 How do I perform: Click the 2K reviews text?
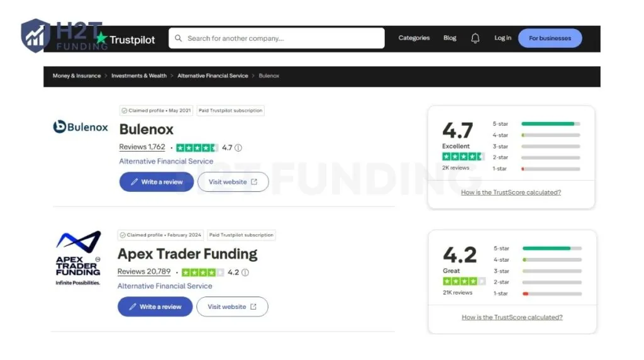click(455, 167)
